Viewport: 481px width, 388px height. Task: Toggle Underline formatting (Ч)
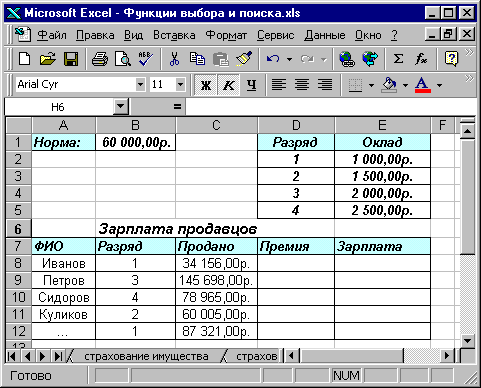[x=251, y=85]
